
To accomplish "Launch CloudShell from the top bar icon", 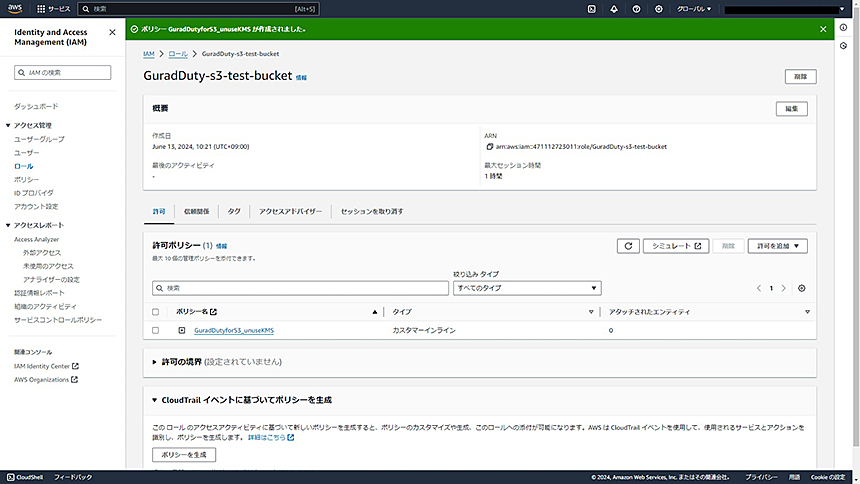I will tap(591, 9).
